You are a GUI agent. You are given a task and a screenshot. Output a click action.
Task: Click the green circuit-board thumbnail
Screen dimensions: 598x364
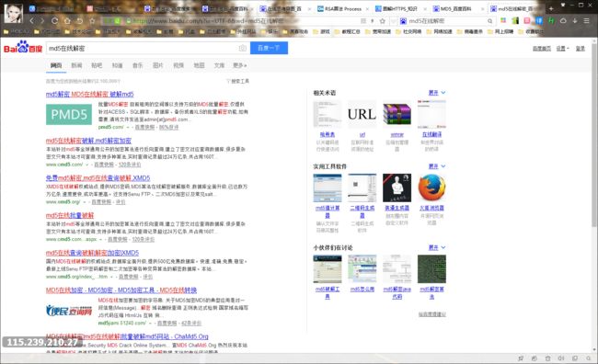point(431,269)
